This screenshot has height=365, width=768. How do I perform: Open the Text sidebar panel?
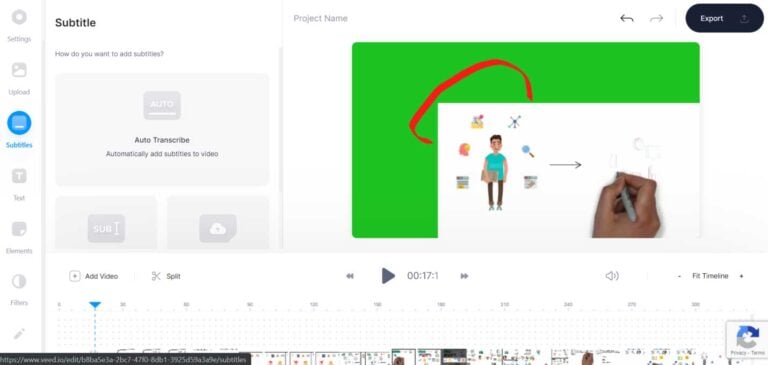pos(19,184)
